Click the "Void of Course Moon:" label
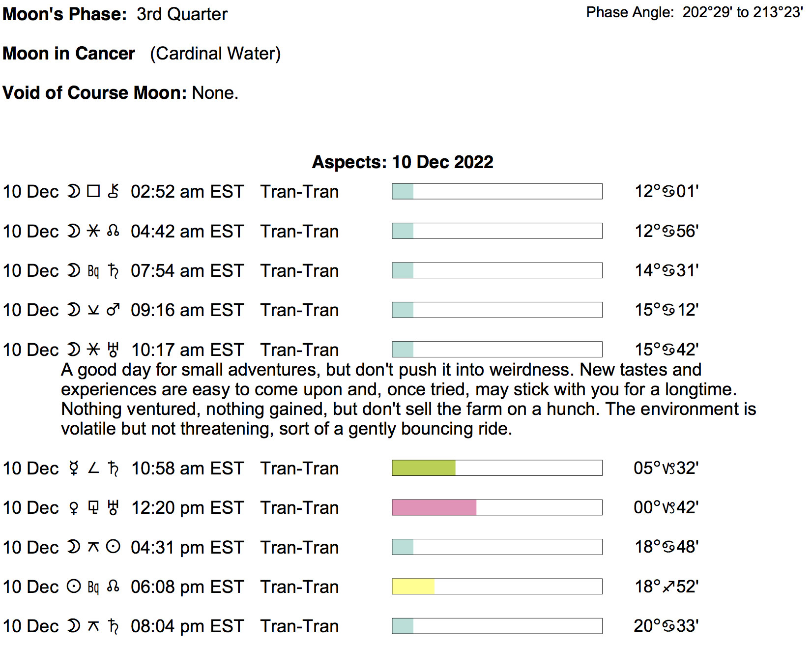This screenshot has width=812, height=647. [x=94, y=93]
